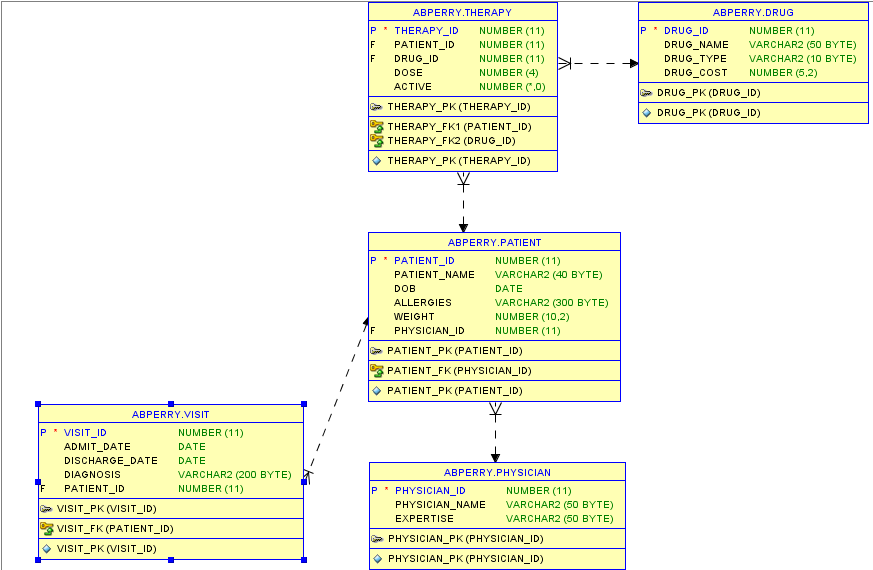Click the PATIENT_NAME column in PATIENT table
The height and width of the screenshot is (570, 873).
(x=434, y=275)
